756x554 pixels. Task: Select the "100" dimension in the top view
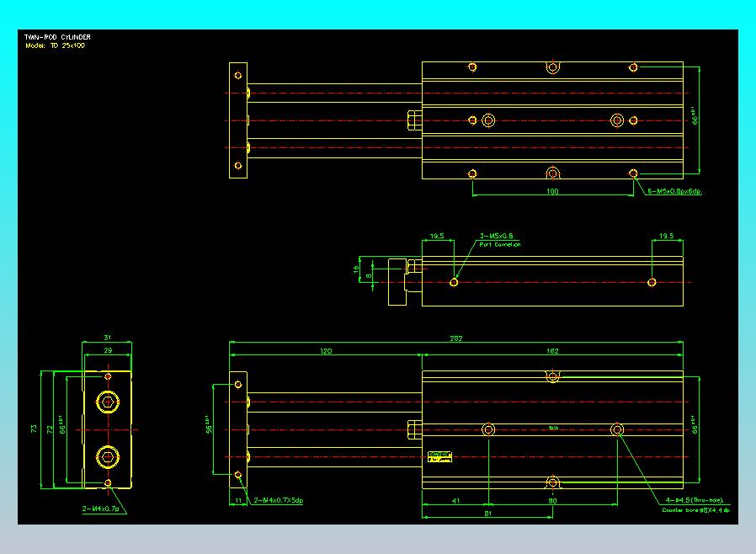tap(552, 191)
